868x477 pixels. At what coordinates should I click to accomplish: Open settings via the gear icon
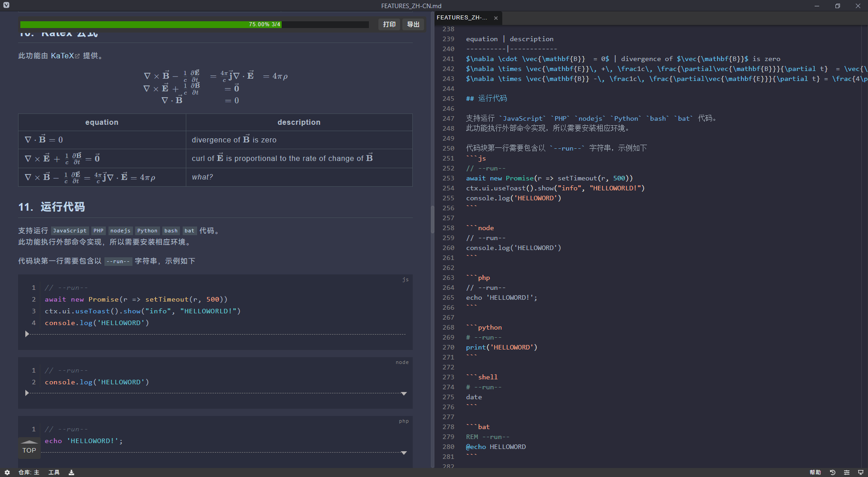[7, 472]
